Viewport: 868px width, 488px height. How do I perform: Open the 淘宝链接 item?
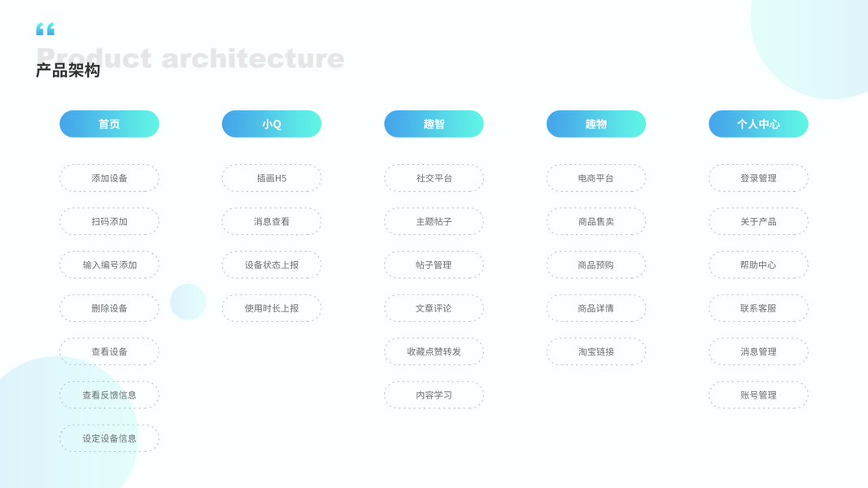[596, 351]
